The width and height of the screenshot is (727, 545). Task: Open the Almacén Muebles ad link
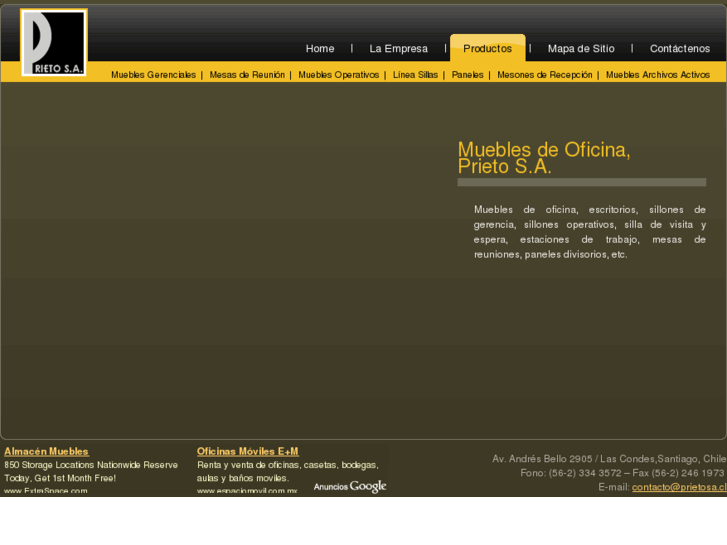click(46, 451)
